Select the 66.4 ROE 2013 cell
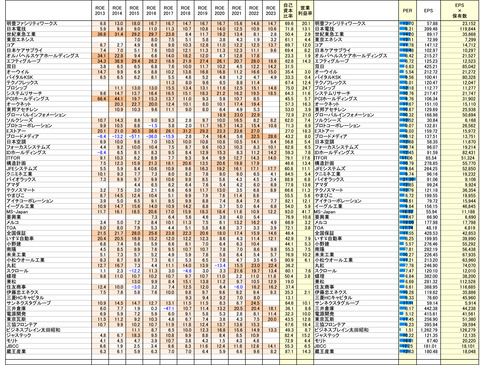The width and height of the screenshot is (480, 365). coord(100,99)
